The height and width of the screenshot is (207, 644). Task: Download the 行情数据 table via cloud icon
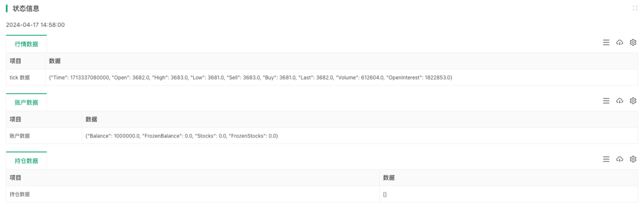619,43
